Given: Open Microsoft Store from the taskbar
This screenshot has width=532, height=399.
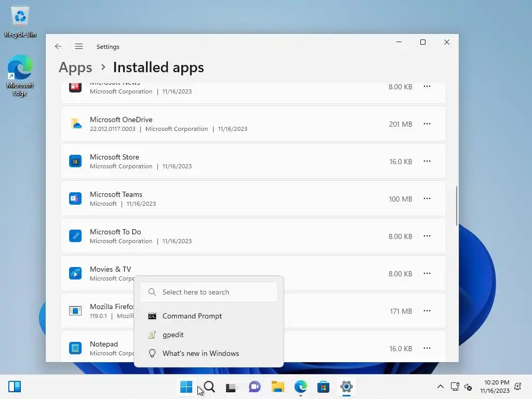Looking at the screenshot, I should tap(323, 387).
